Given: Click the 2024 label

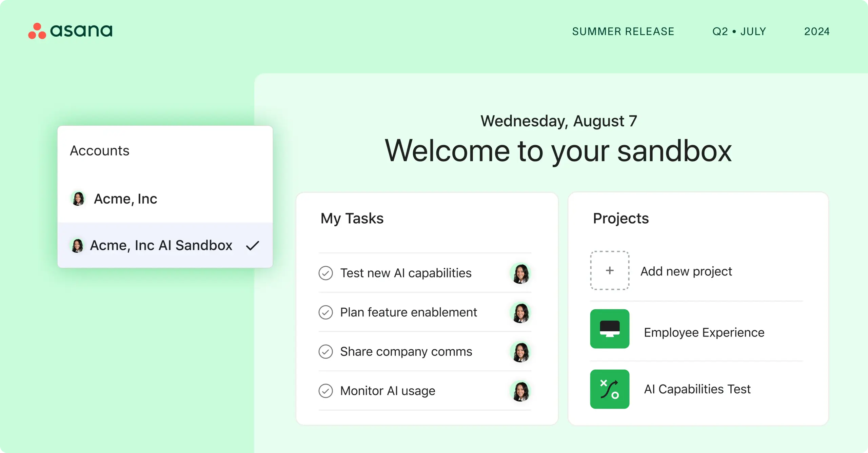Looking at the screenshot, I should (x=817, y=31).
